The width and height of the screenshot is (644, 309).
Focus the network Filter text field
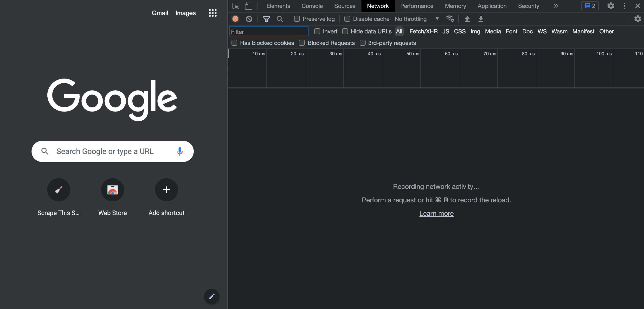[269, 31]
